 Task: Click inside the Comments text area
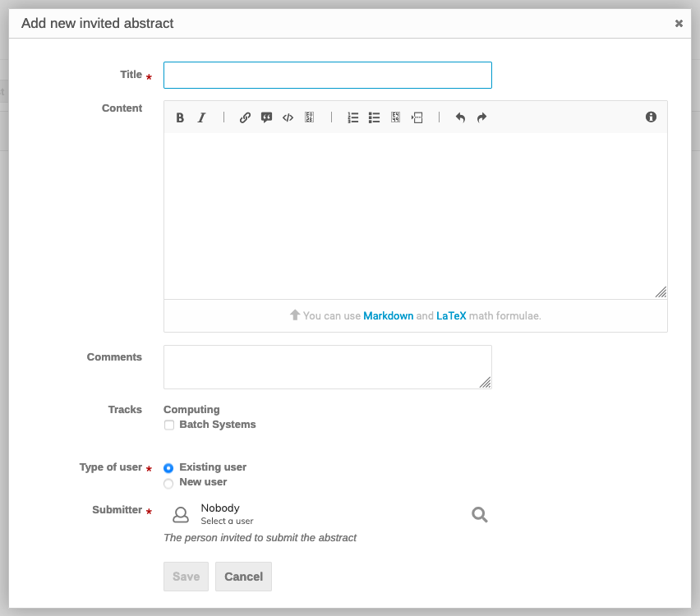328,367
